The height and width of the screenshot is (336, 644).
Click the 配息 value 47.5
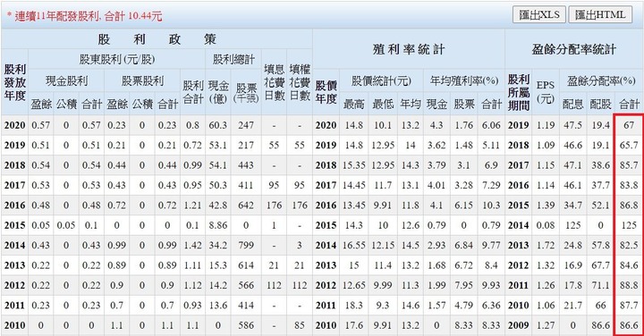573,125
